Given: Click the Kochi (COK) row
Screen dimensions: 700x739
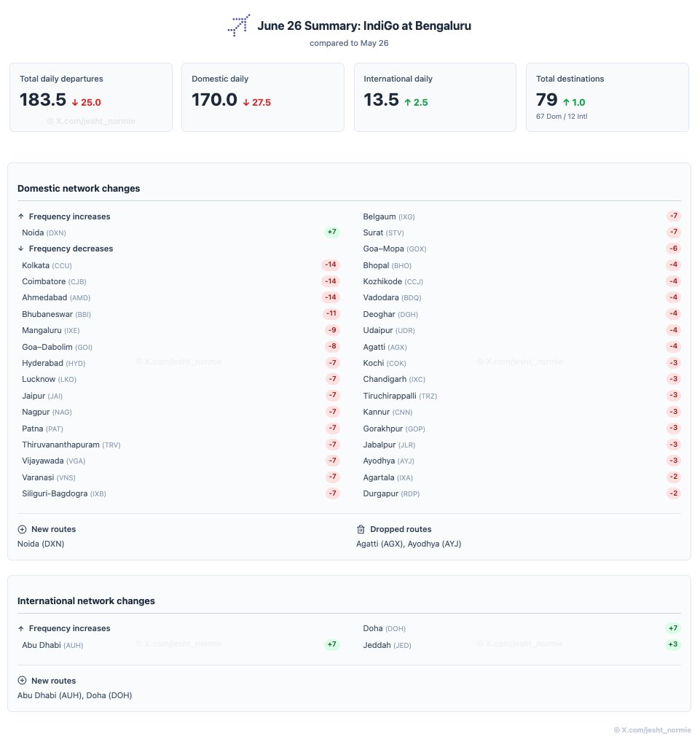Looking at the screenshot, I should pyautogui.click(x=522, y=363).
